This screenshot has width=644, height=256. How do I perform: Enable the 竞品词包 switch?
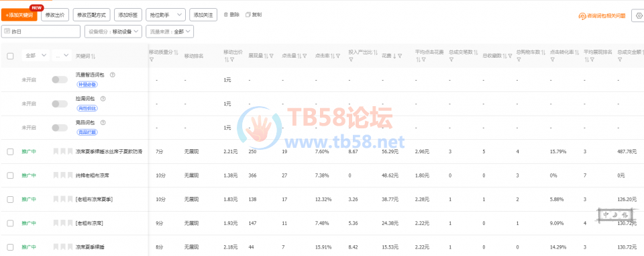(60, 128)
